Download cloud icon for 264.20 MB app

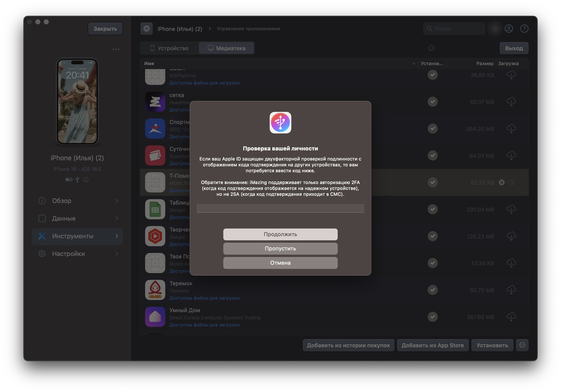(511, 128)
